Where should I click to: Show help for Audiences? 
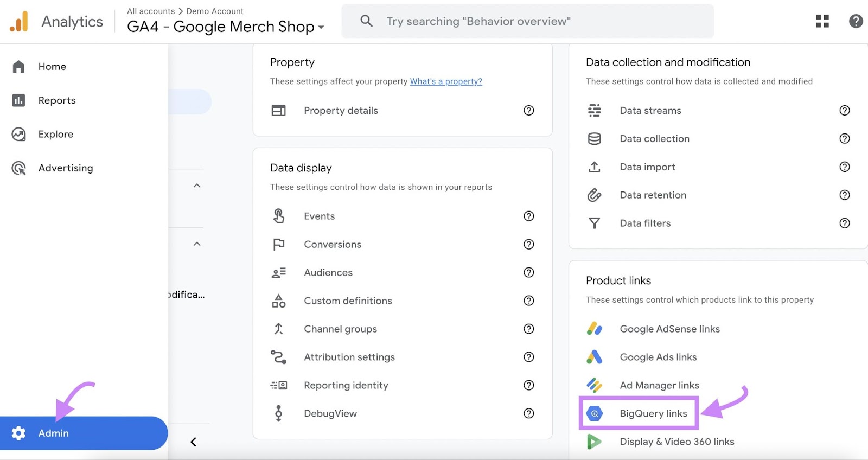click(529, 272)
